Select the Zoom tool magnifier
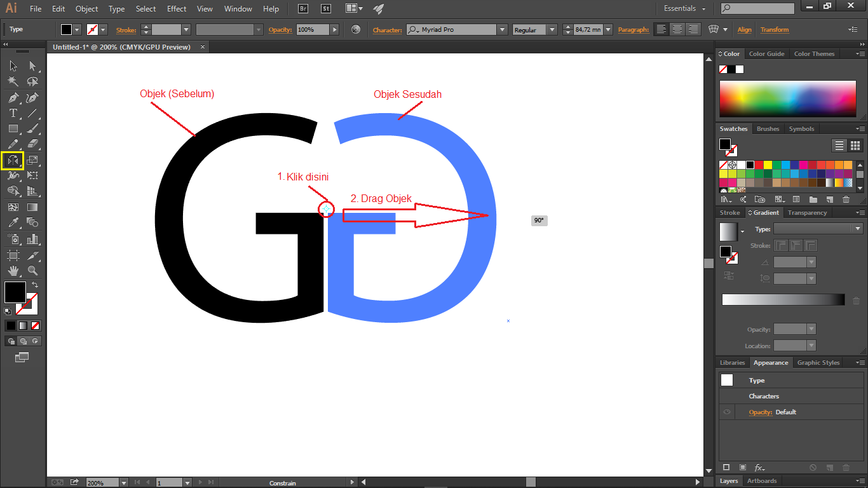868x488 pixels. [32, 271]
